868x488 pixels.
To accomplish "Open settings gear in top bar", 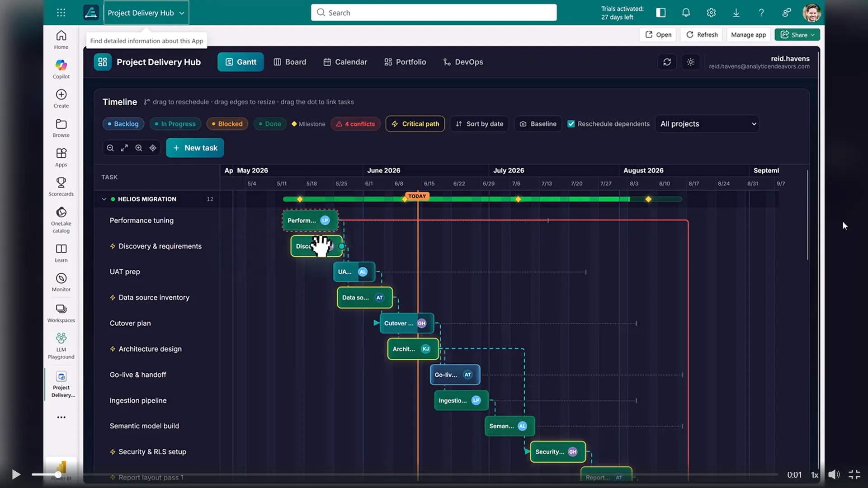I will click(x=711, y=13).
